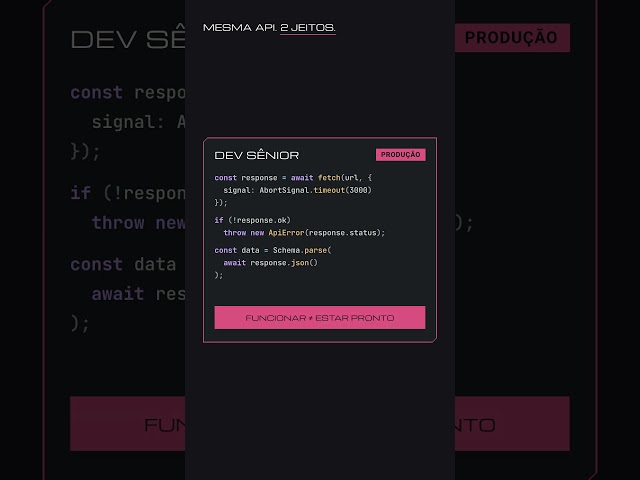Viewport: 640px width, 480px height.
Task: Click the large dim 'const respo' background text
Action: tap(128, 93)
